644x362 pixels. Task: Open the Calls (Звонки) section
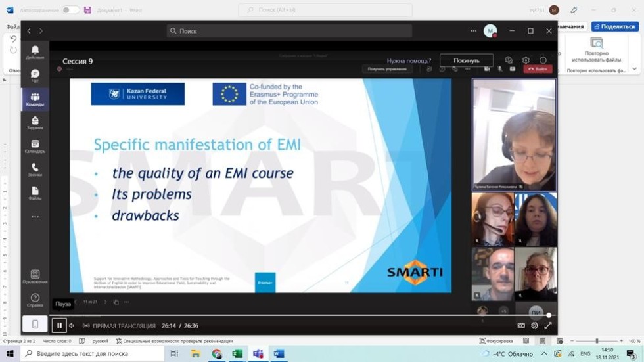[x=35, y=170]
